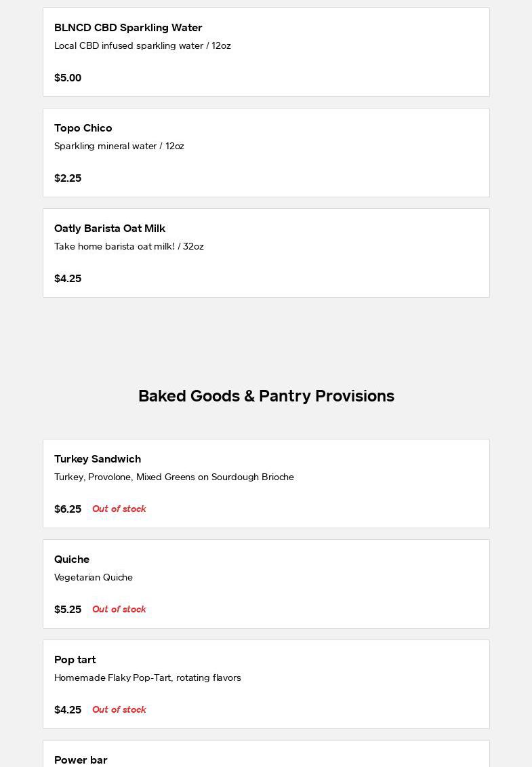Screen dimensions: 532x767
Task: Open the BLNCD CBD Sparkling Water item
Action: click(128, 28)
